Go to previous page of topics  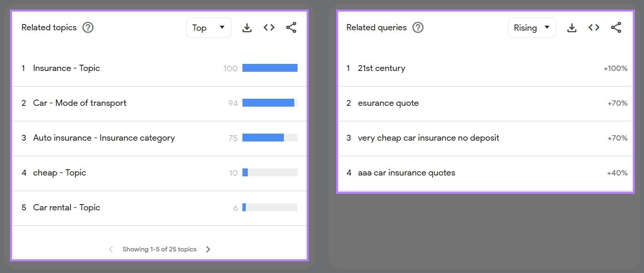point(111,249)
